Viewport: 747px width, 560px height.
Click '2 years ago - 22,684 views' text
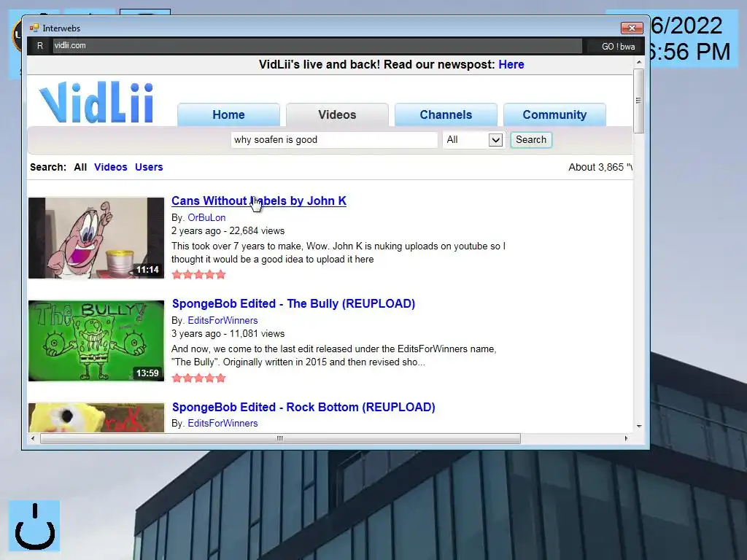point(228,231)
